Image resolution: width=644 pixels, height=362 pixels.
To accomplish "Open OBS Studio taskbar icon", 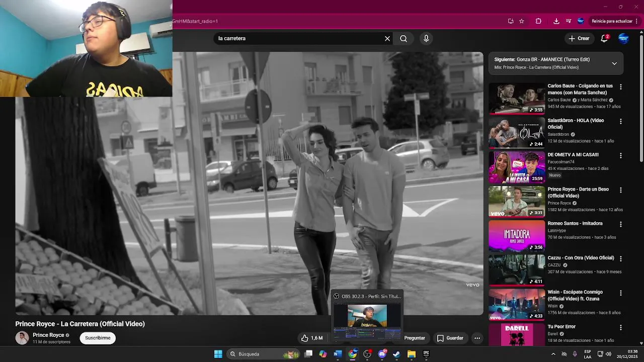I will click(x=367, y=354).
